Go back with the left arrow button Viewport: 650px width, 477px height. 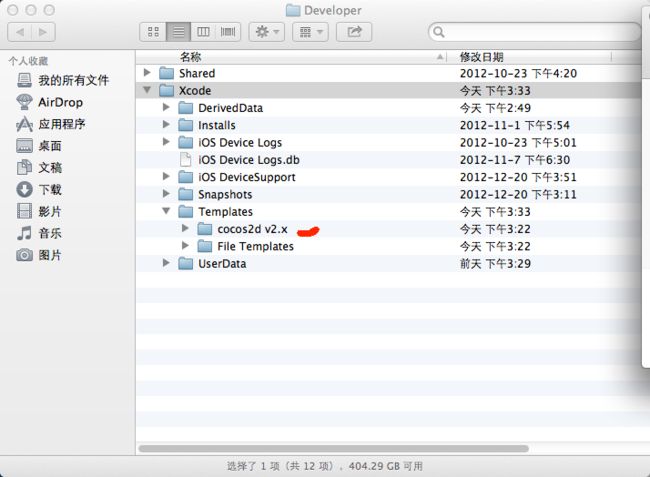coord(19,32)
